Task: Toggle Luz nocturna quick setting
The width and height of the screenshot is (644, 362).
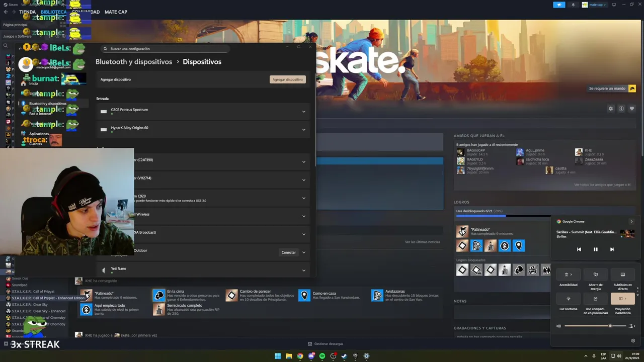Action: tap(569, 299)
